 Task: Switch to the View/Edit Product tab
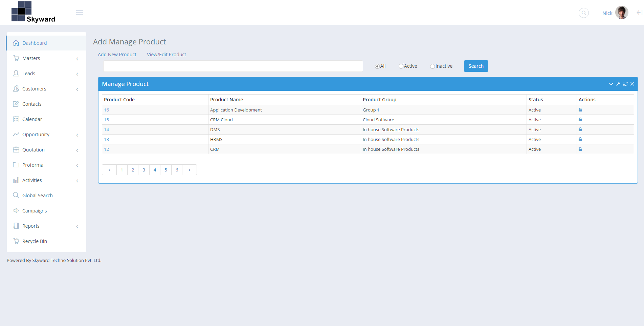(166, 54)
